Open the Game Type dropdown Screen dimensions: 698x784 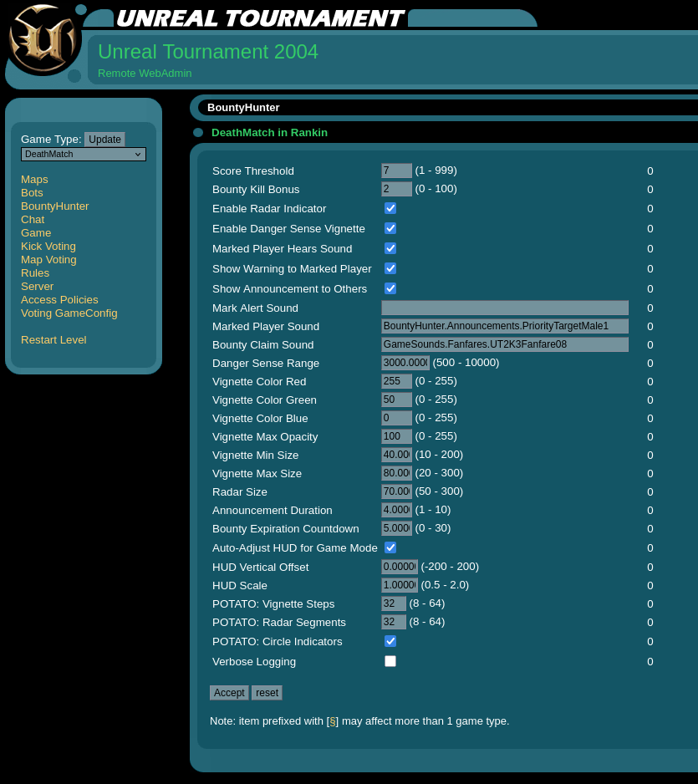(x=84, y=155)
